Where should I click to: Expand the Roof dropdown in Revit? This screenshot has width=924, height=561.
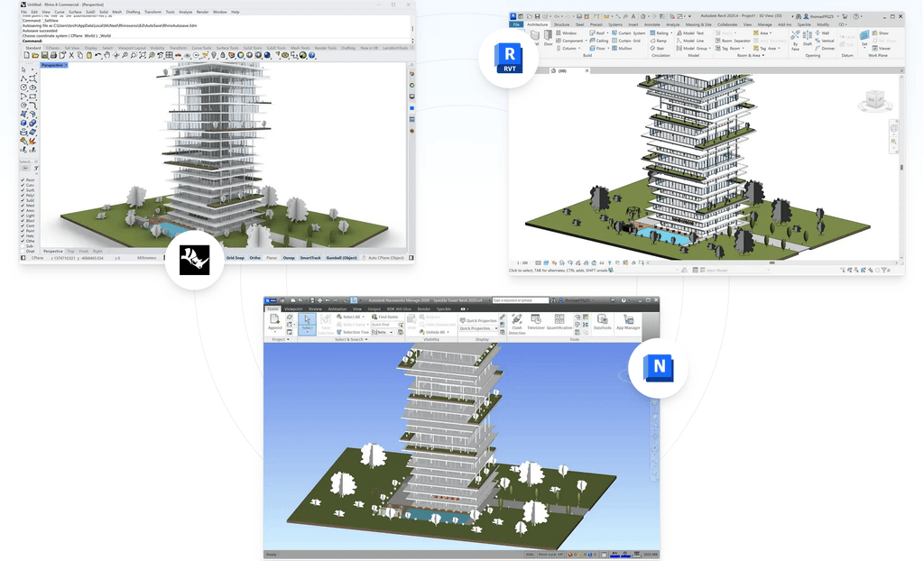(608, 32)
